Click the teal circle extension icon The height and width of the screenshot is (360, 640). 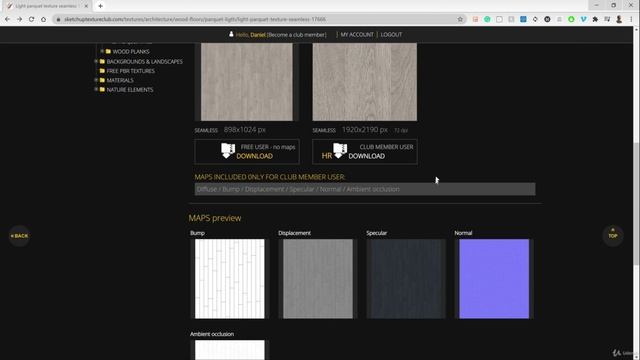pos(487,19)
